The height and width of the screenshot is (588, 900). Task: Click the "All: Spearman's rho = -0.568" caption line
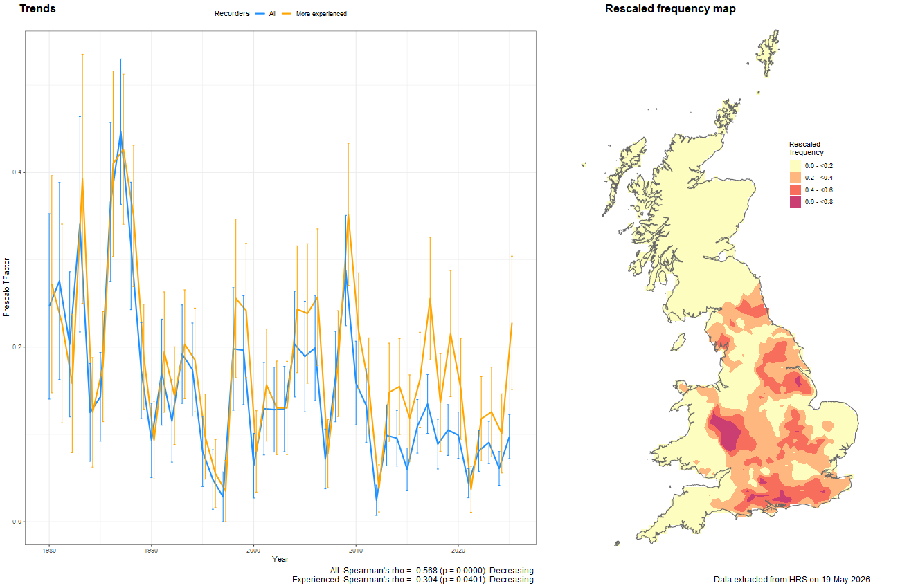[x=433, y=571]
